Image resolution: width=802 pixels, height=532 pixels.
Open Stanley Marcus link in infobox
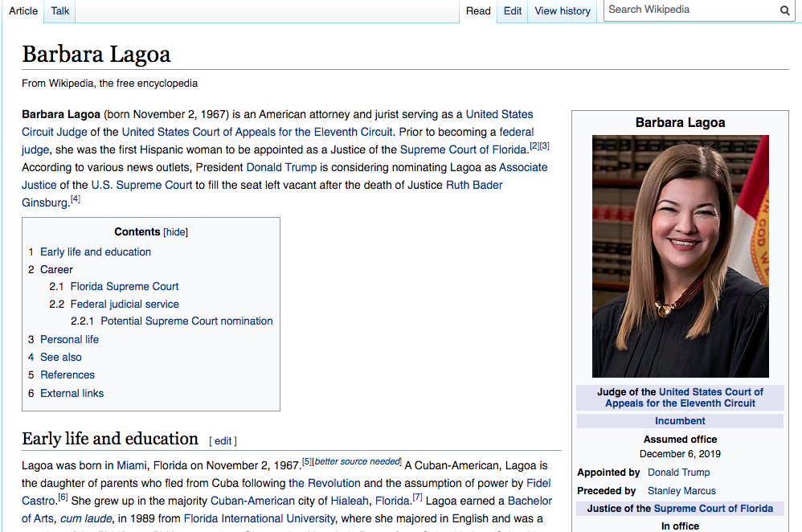681,491
